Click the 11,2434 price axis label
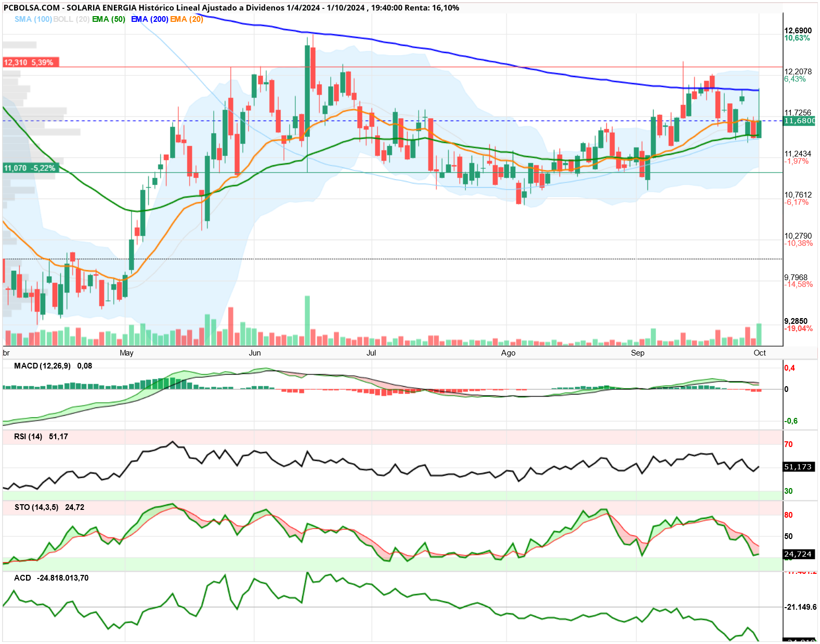This screenshot has height=644, width=820. (x=798, y=154)
